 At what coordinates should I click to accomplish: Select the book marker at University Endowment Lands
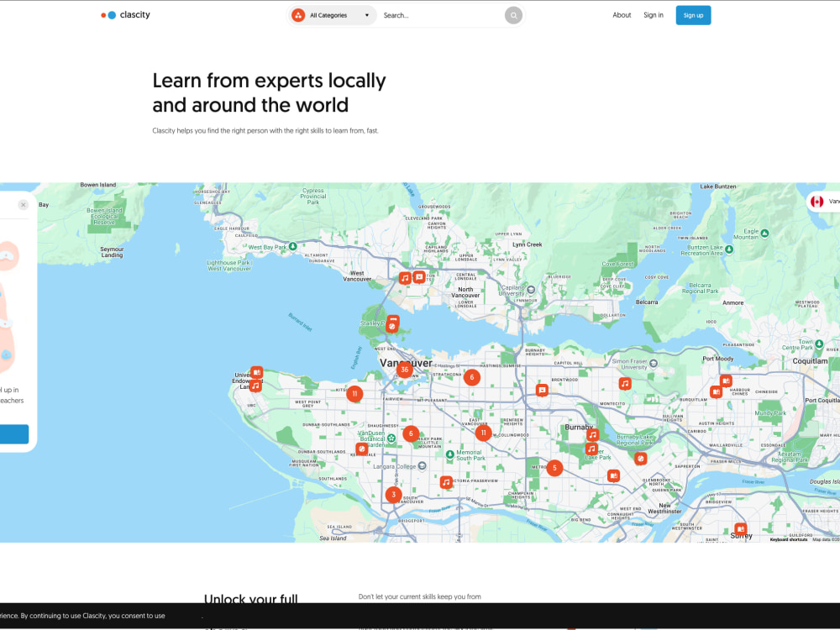coord(256,372)
